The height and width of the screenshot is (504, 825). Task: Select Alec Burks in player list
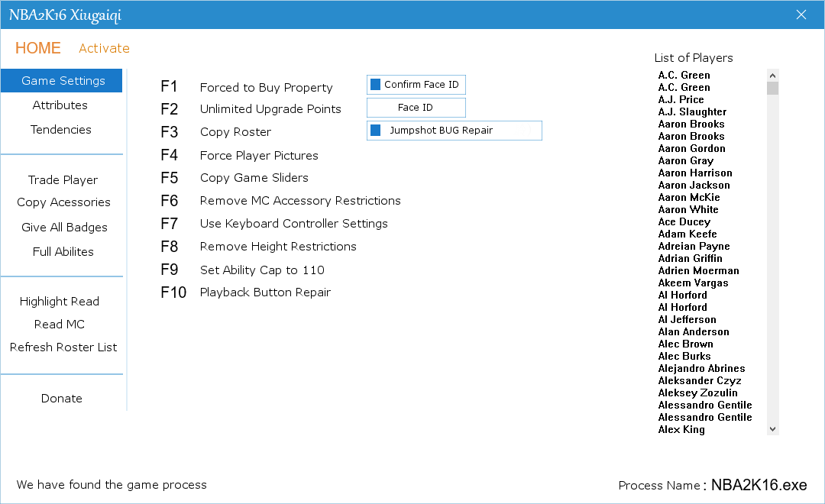(x=684, y=356)
